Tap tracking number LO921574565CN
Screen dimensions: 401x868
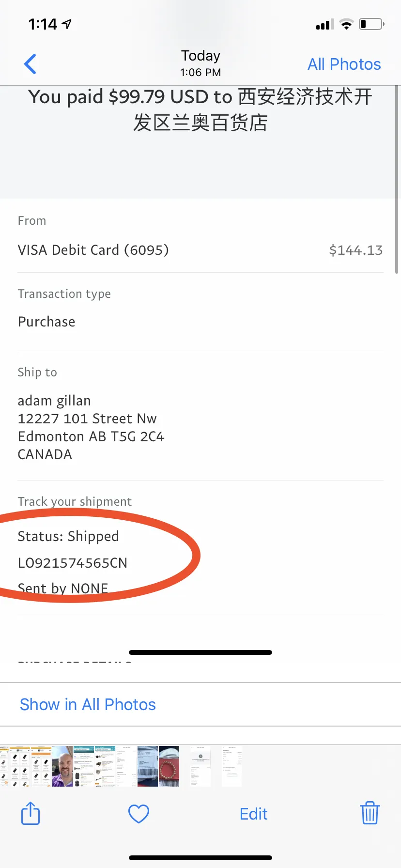coord(73,563)
